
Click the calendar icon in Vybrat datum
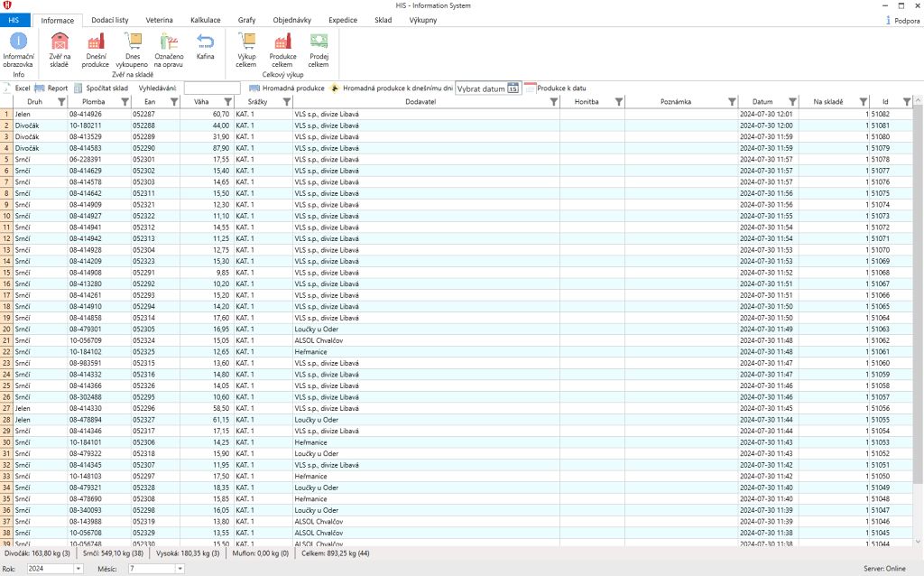[513, 88]
